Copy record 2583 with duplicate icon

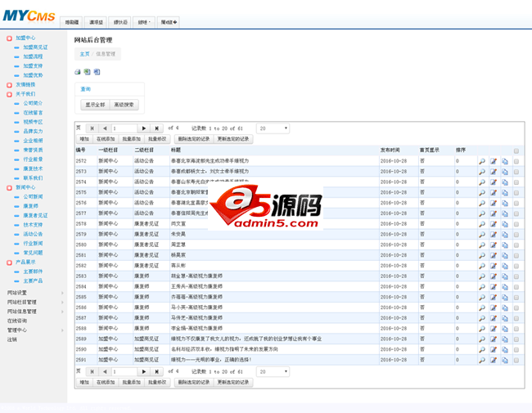[x=505, y=276]
